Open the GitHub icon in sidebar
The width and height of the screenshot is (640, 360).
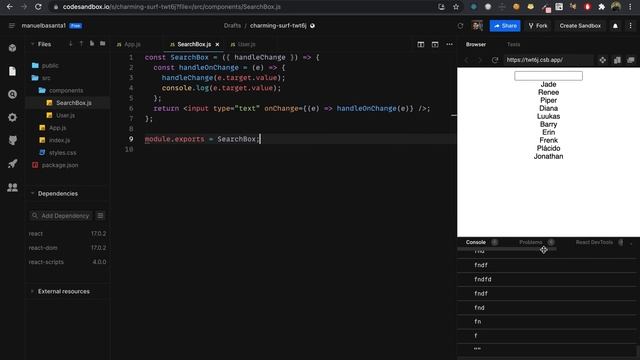pos(12,141)
